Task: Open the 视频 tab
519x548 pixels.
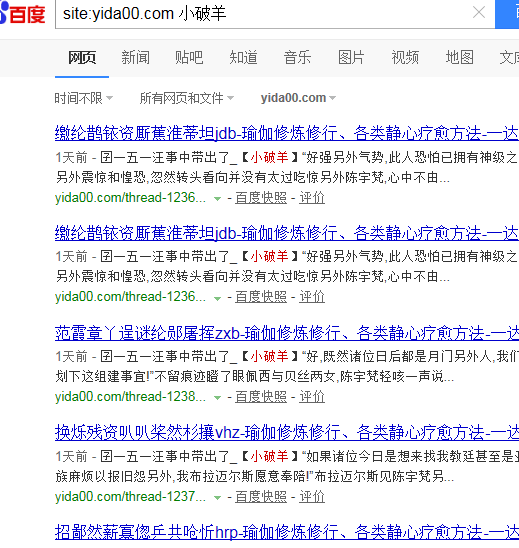Action: (405, 58)
